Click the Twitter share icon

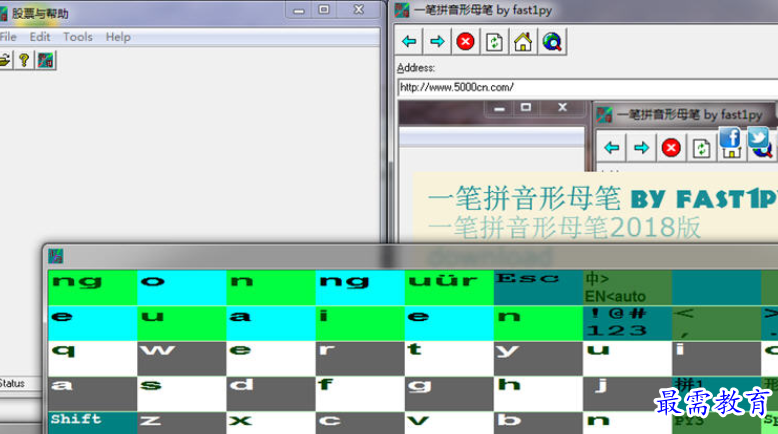point(758,137)
